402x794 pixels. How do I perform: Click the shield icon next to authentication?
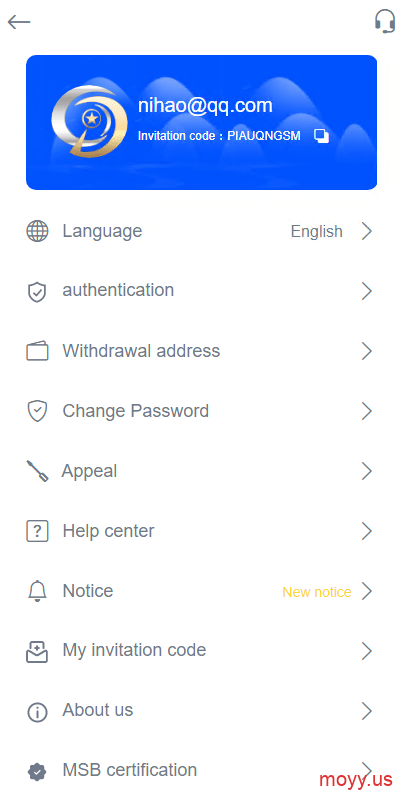[37, 292]
